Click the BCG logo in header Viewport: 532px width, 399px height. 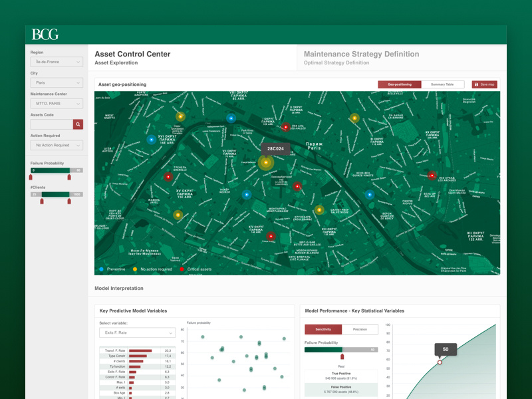[x=45, y=35]
